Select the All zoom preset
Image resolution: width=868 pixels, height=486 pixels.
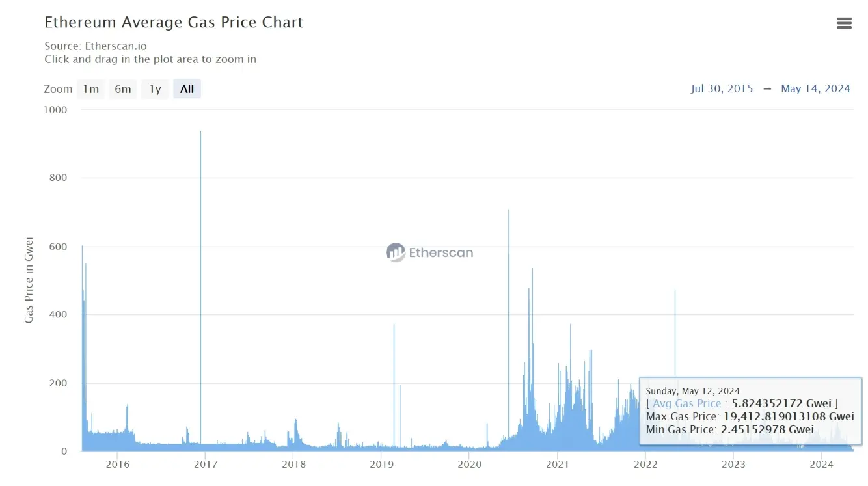coord(187,88)
